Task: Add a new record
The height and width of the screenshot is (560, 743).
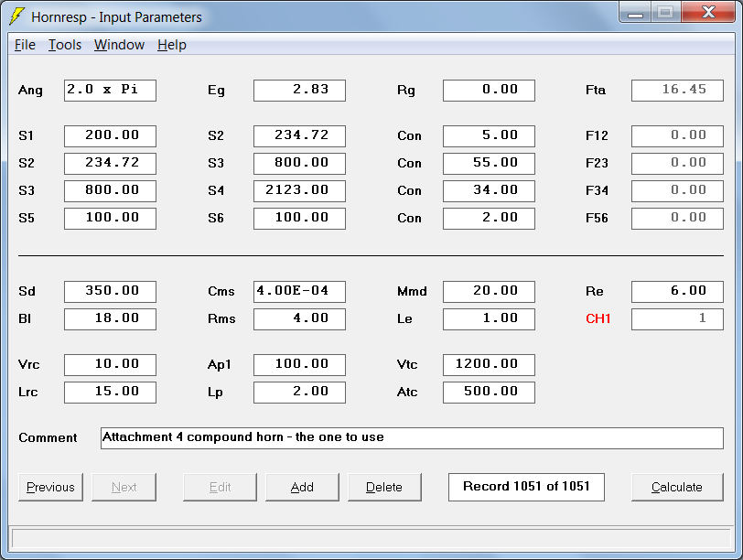Action: point(302,487)
